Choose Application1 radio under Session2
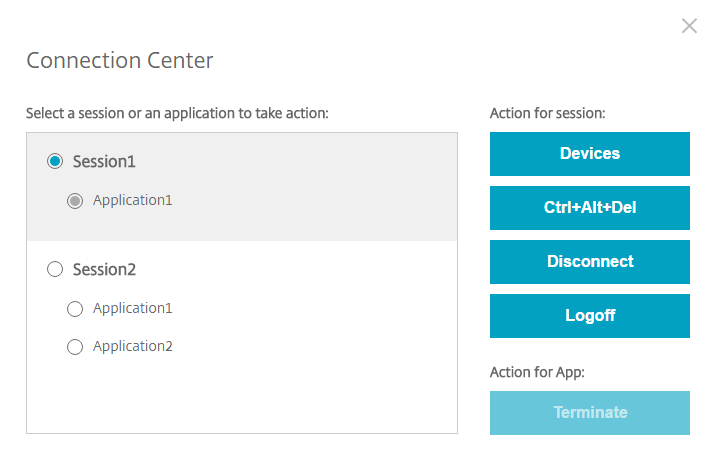718x467 pixels. [x=75, y=309]
